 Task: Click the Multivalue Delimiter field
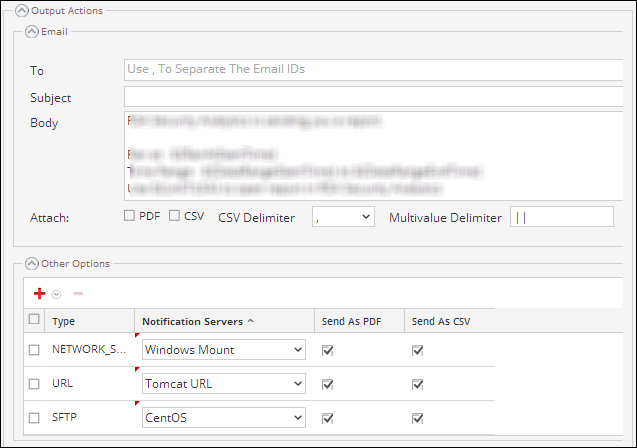point(562,217)
